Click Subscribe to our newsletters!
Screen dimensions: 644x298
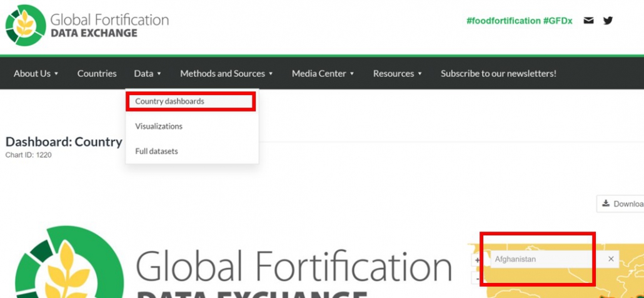pyautogui.click(x=498, y=74)
